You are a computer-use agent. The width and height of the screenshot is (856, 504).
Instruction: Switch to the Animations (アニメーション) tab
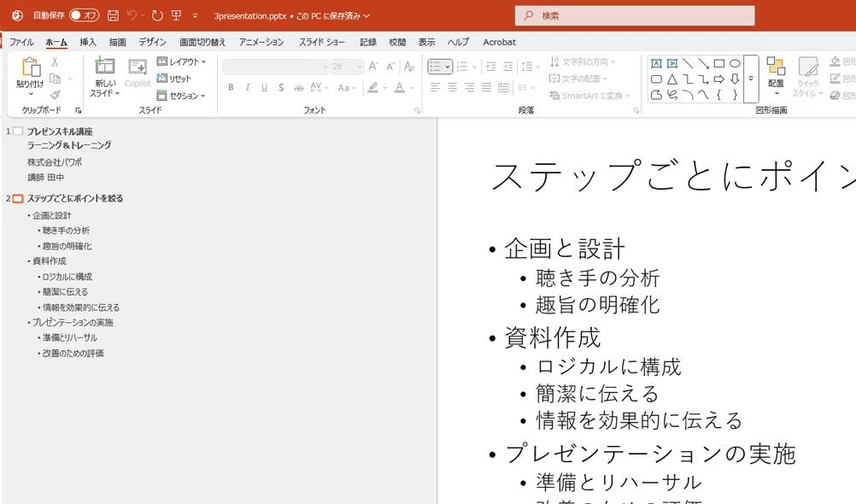point(261,42)
